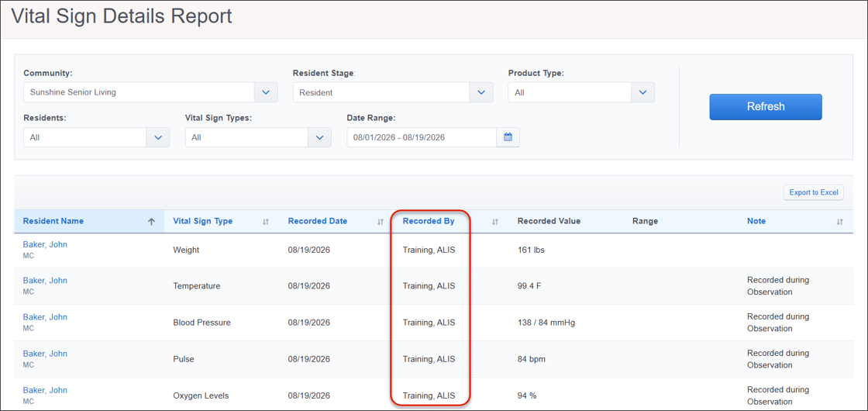
Task: Expand the Vital Sign Types dropdown arrow
Action: click(x=319, y=137)
